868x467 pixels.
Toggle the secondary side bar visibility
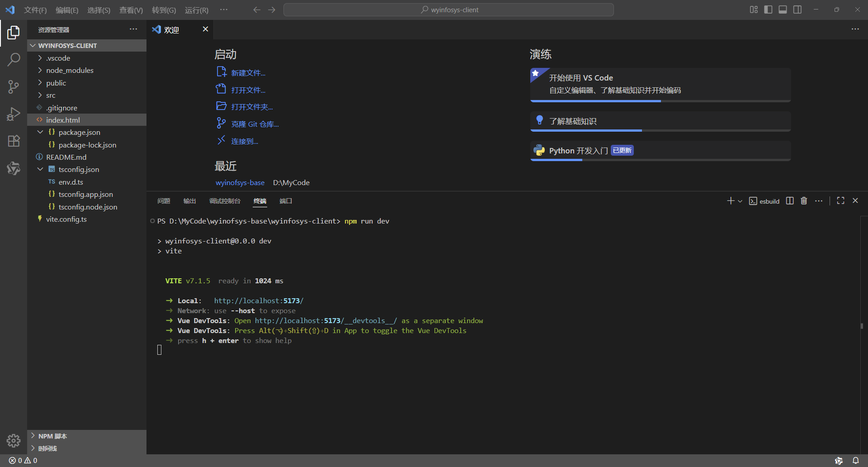(x=797, y=10)
